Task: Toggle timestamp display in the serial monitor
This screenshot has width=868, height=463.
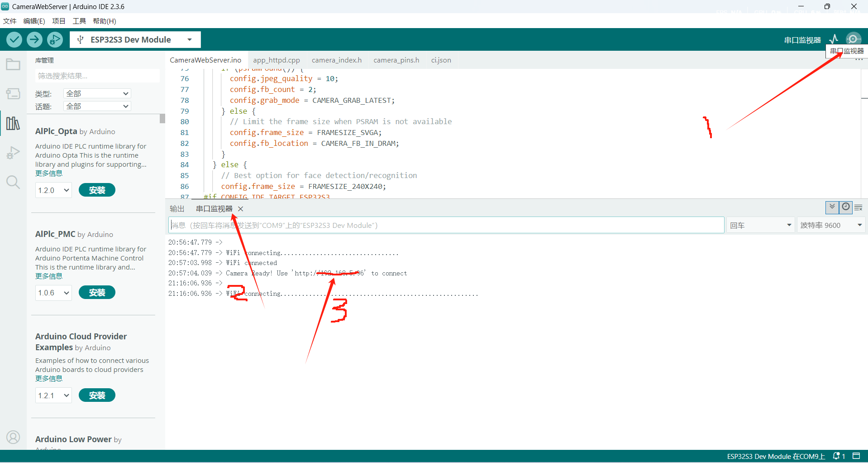Action: (845, 207)
